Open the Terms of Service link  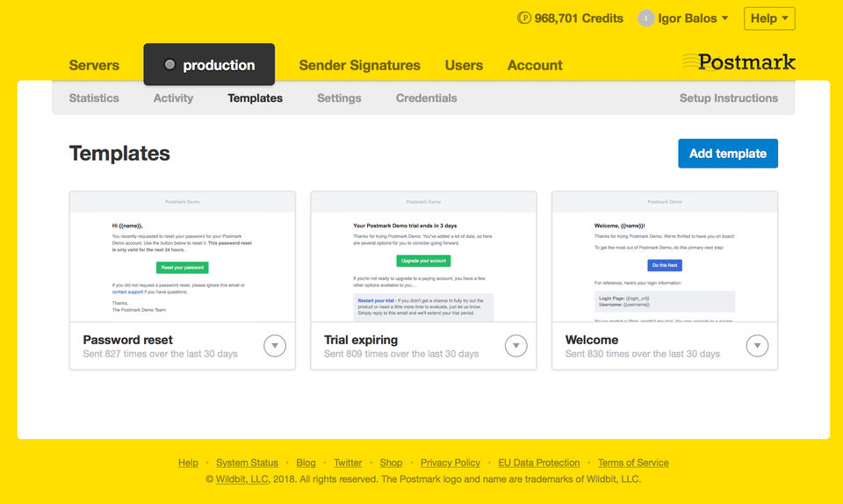tap(633, 463)
